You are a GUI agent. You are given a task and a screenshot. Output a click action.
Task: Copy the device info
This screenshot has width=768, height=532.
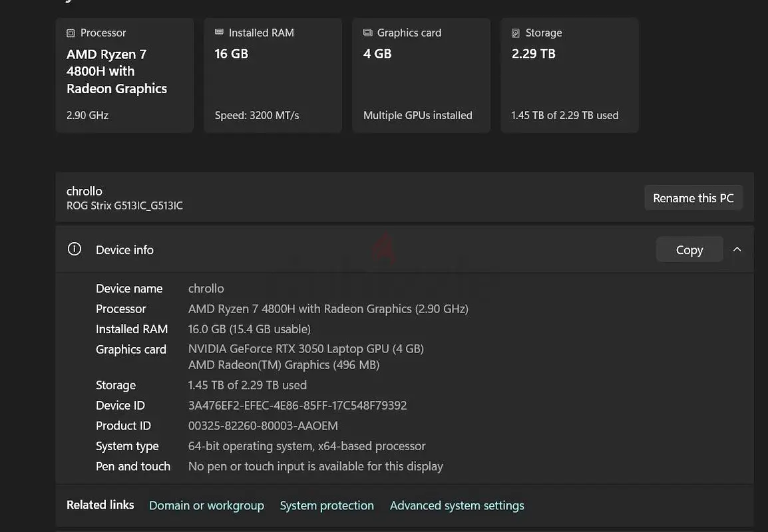click(x=689, y=249)
